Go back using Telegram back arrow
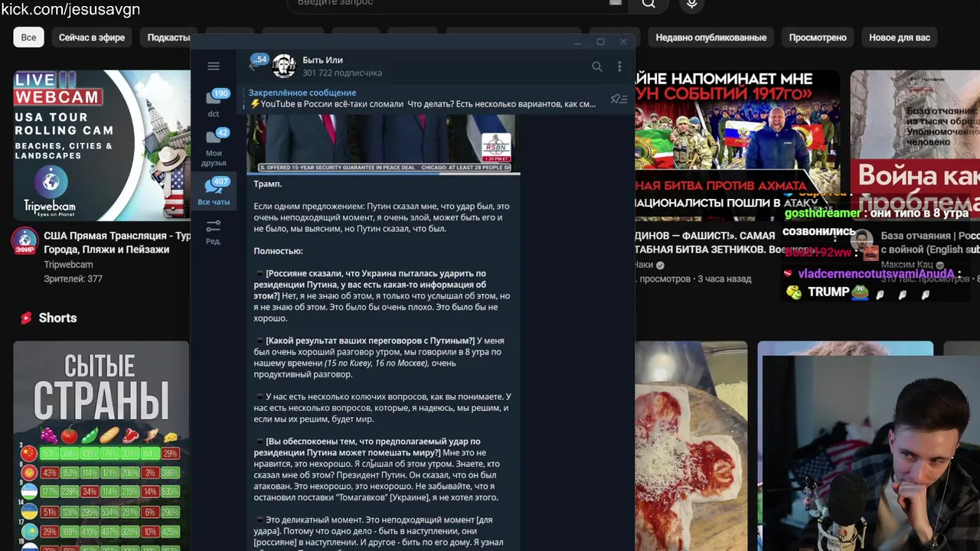 (x=253, y=67)
